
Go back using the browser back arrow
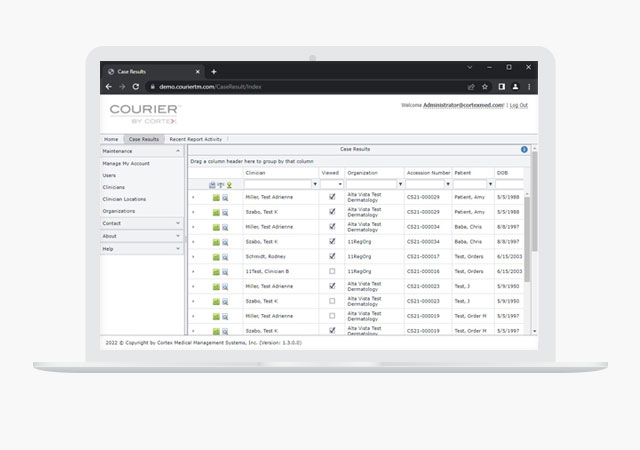coord(109,87)
